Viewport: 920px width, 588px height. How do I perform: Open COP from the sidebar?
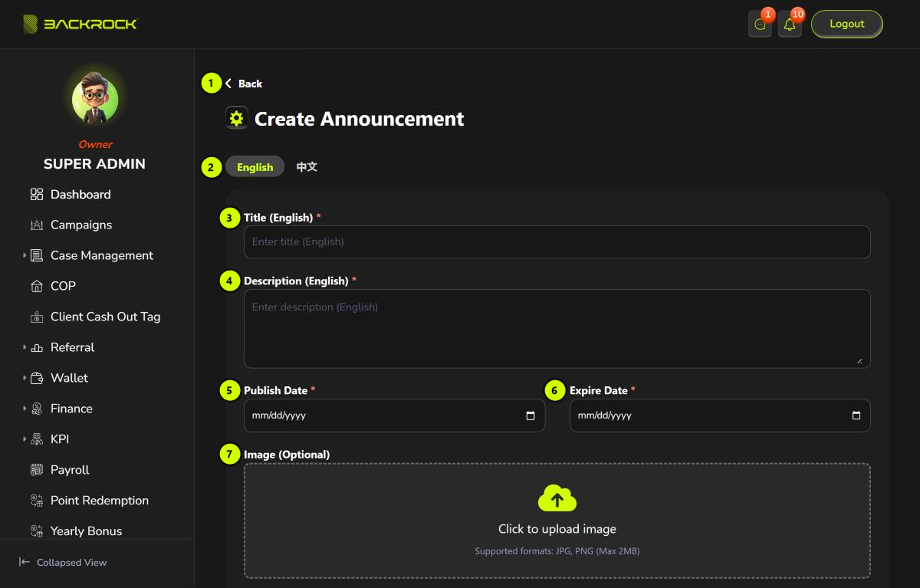63,286
